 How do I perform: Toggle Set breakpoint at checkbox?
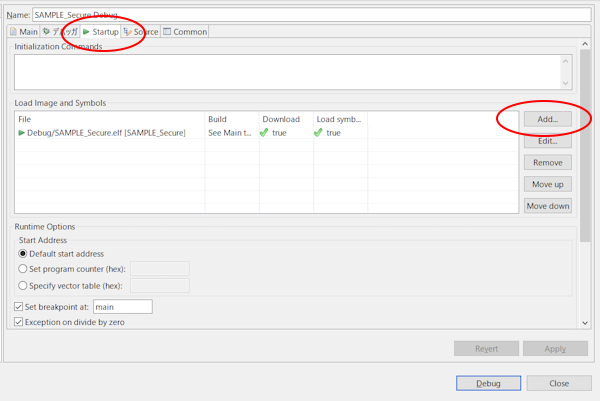(19, 307)
